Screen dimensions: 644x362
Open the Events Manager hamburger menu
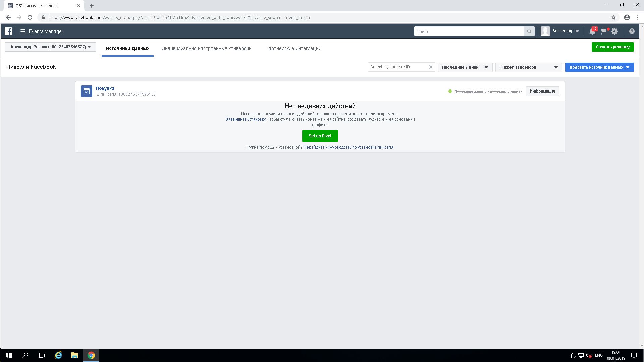[23, 31]
